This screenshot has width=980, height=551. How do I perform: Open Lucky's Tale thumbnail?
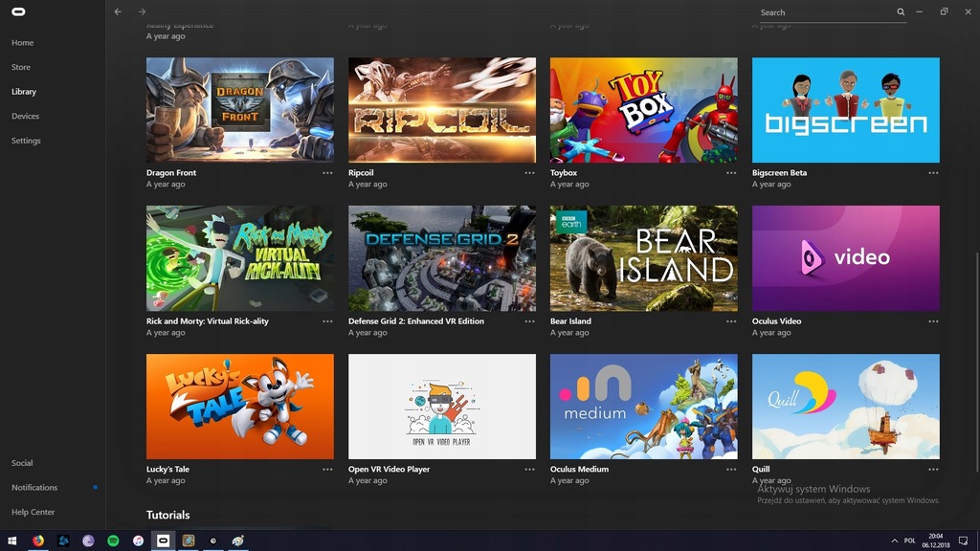click(240, 407)
